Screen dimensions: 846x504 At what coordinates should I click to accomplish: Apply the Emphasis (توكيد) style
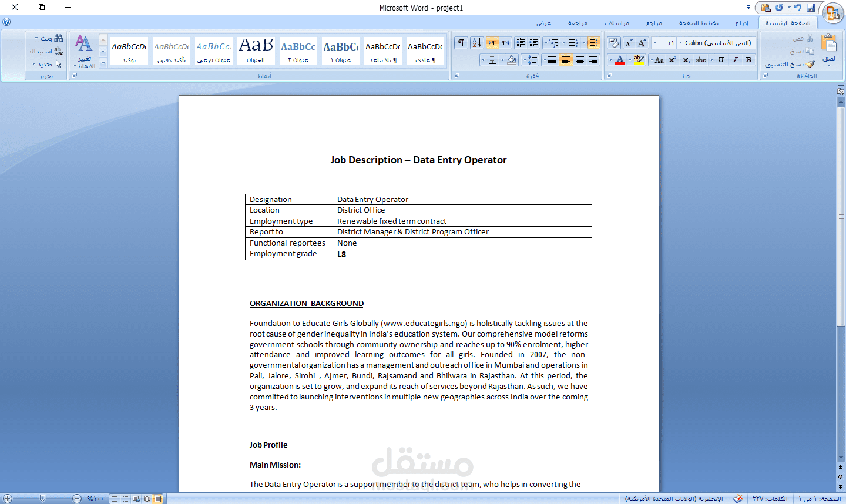(129, 51)
